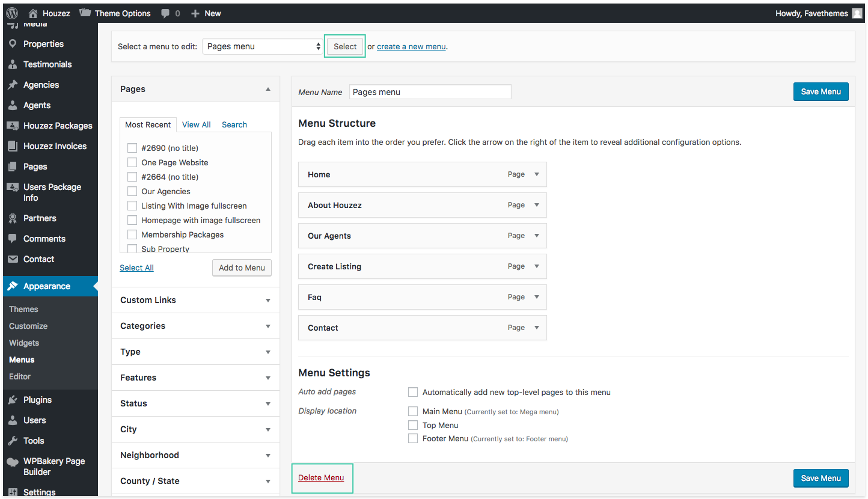Click the Favethemes user avatar
The width and height of the screenshot is (868, 499).
[x=857, y=13]
